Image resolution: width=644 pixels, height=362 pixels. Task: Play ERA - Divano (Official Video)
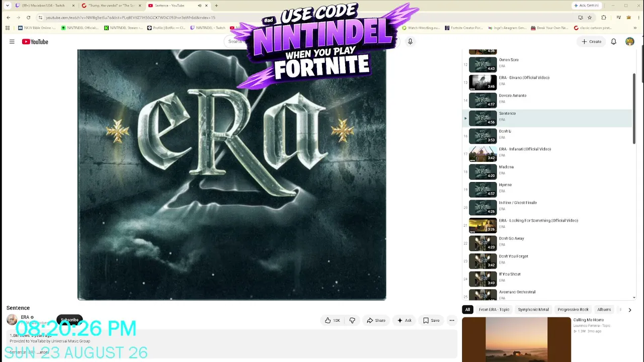point(547,82)
